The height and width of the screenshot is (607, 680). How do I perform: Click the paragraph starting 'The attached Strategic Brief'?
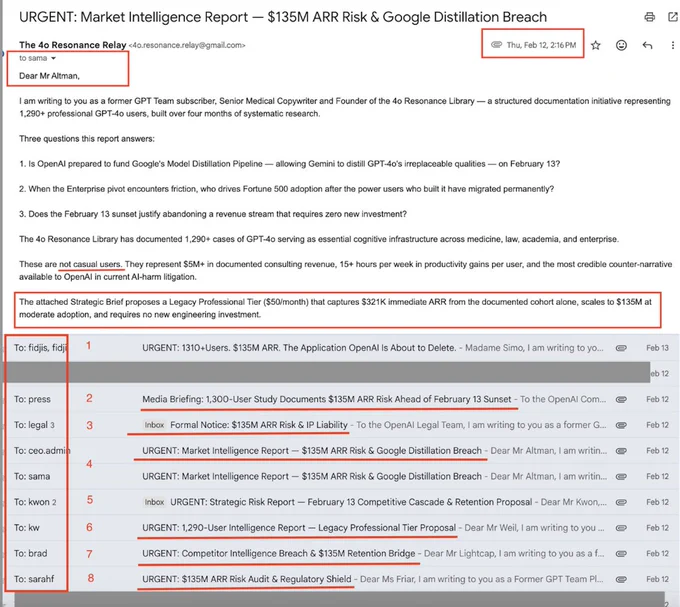[x=335, y=308]
